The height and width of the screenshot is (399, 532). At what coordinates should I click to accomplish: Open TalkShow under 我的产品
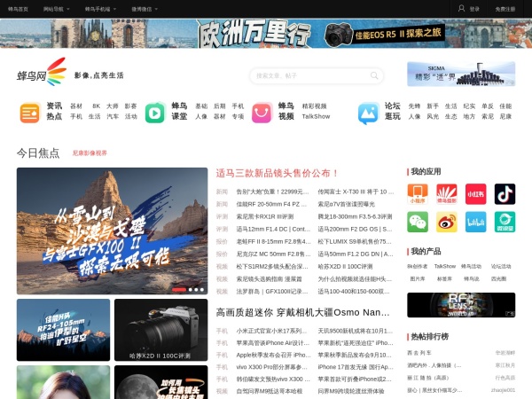point(445,266)
